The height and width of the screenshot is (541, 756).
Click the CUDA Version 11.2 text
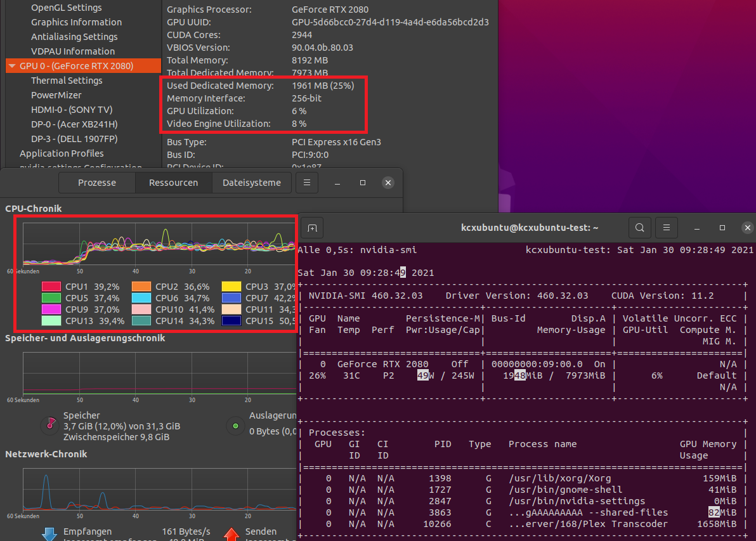(662, 296)
